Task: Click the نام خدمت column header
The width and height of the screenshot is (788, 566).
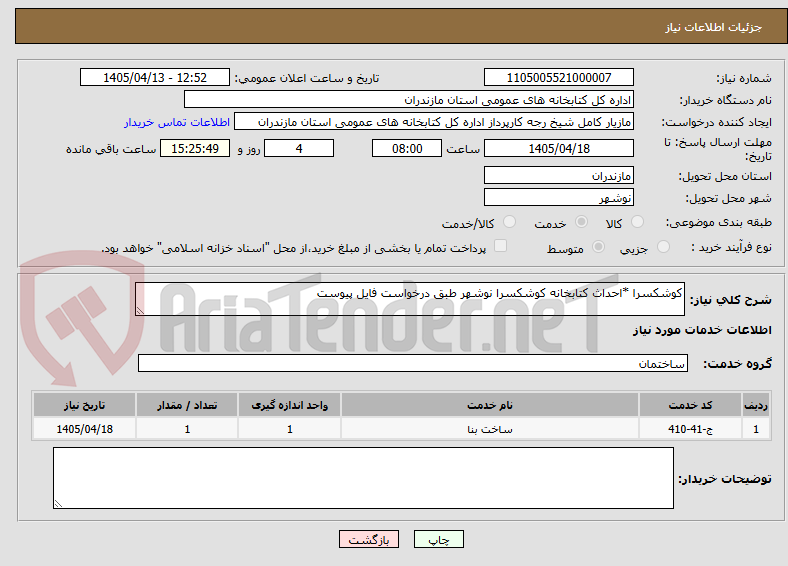Action: click(490, 405)
